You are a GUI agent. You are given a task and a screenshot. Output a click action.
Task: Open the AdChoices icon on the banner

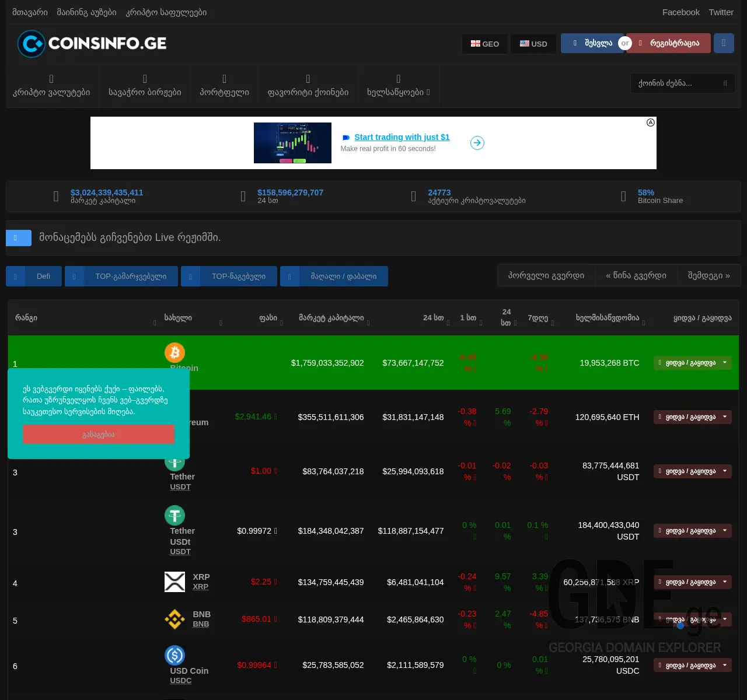(x=650, y=123)
